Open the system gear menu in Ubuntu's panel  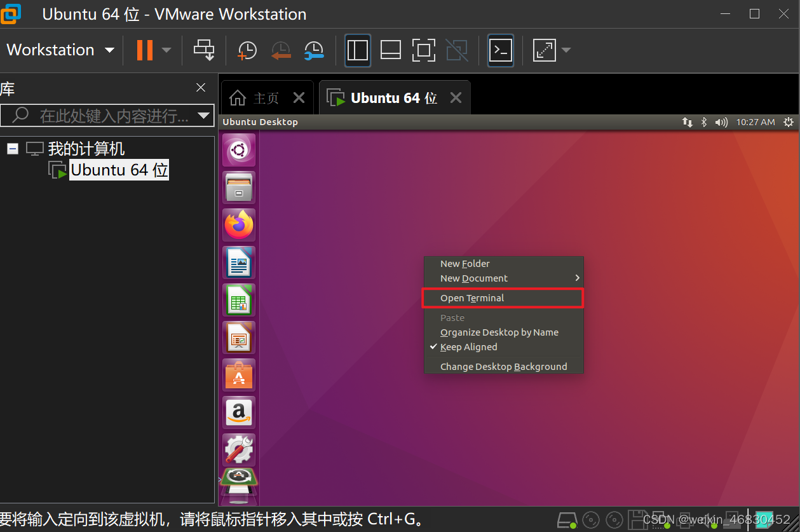(789, 122)
